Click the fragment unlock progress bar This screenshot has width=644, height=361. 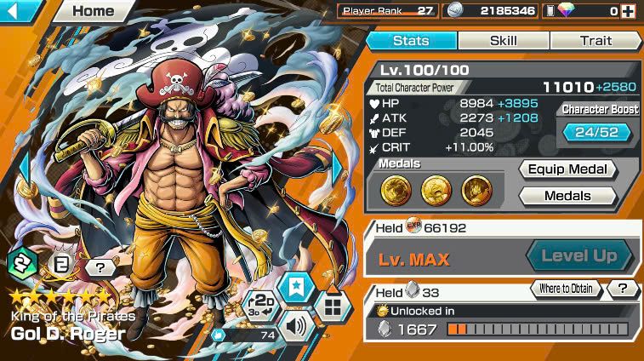tap(538, 329)
